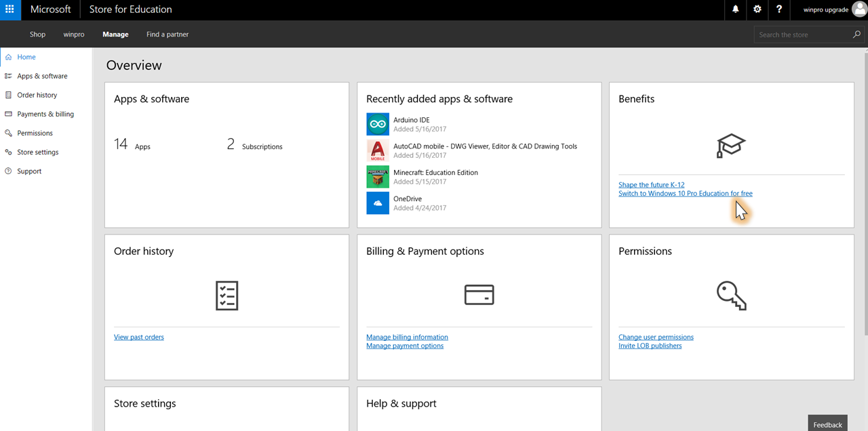868x431 pixels.
Task: Click the help question mark icon
Action: (x=779, y=9)
